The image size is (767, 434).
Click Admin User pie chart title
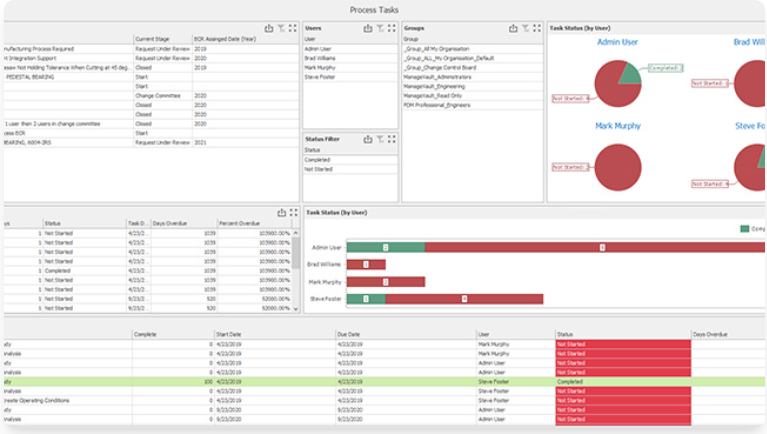(617, 42)
